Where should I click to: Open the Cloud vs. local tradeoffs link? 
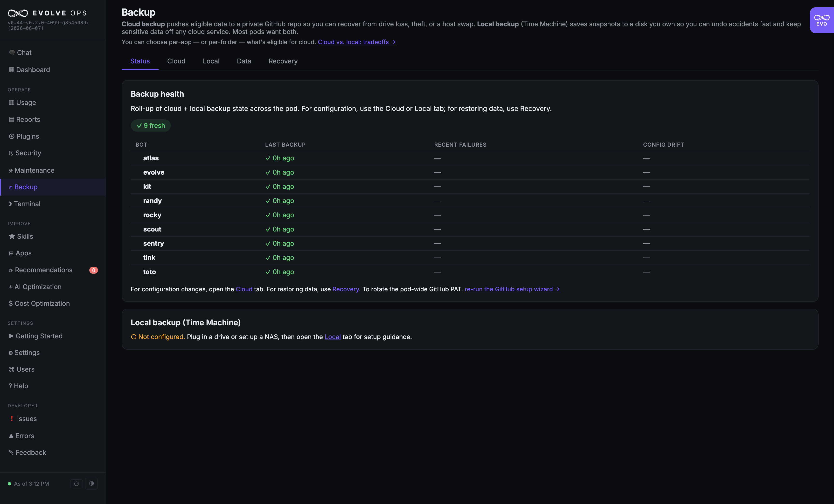coord(357,42)
